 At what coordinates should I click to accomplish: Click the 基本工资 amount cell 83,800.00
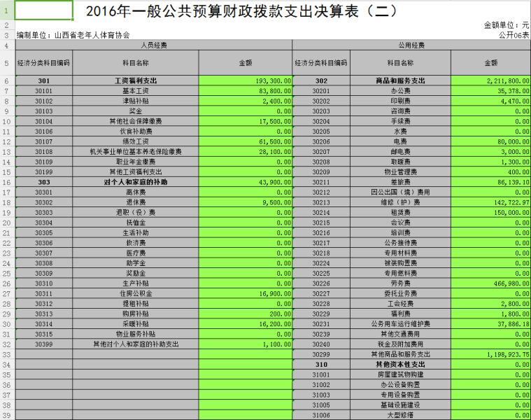pos(246,91)
